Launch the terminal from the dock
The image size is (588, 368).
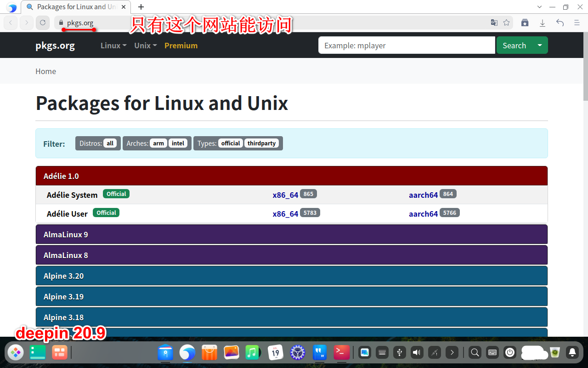[341, 352]
